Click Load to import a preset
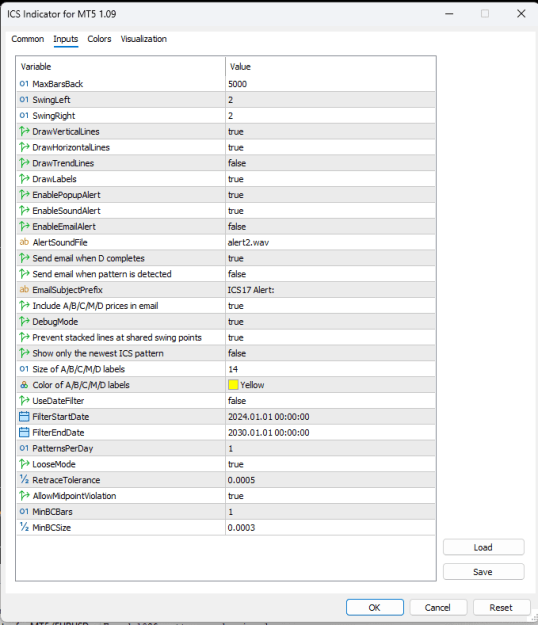538x625 pixels. click(483, 547)
